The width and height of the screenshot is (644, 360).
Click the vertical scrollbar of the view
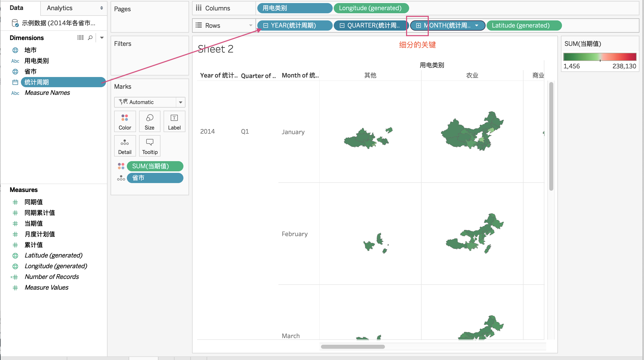[x=551, y=136]
